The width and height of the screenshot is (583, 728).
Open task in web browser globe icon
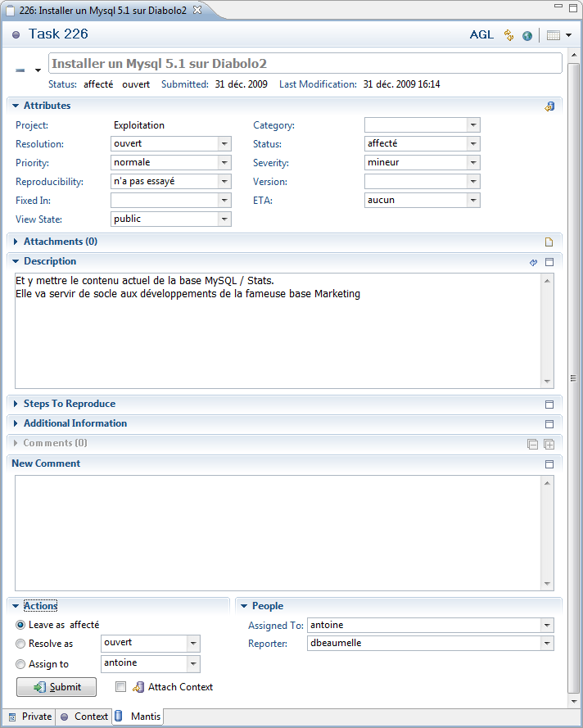click(527, 36)
